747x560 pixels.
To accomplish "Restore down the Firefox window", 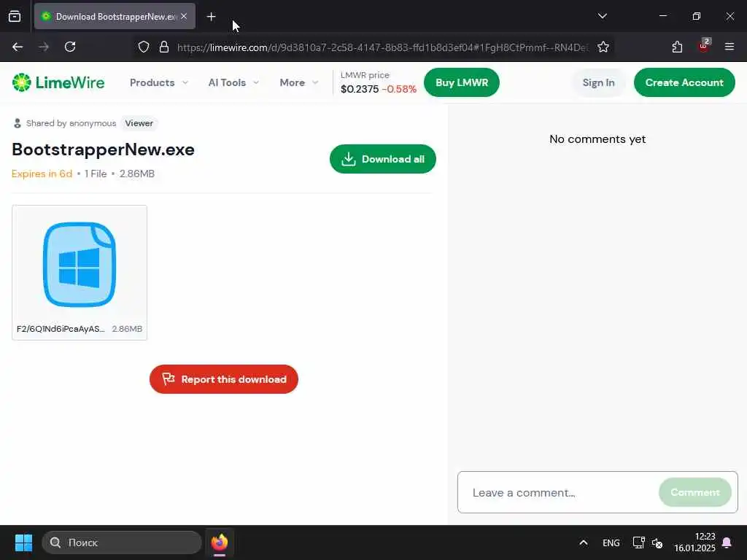I will pos(697,16).
